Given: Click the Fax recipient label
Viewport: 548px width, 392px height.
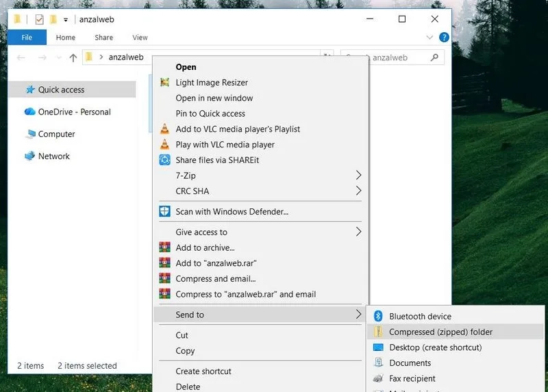Looking at the screenshot, I should [412, 378].
